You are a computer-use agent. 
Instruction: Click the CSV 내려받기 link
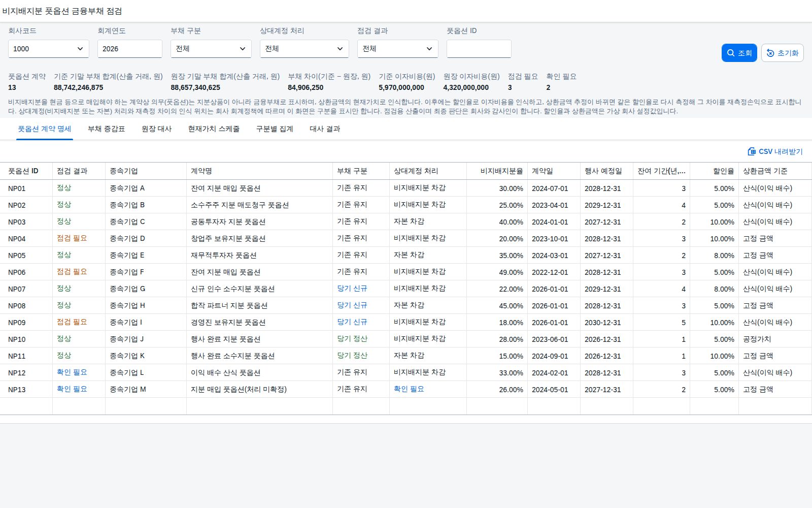[775, 151]
